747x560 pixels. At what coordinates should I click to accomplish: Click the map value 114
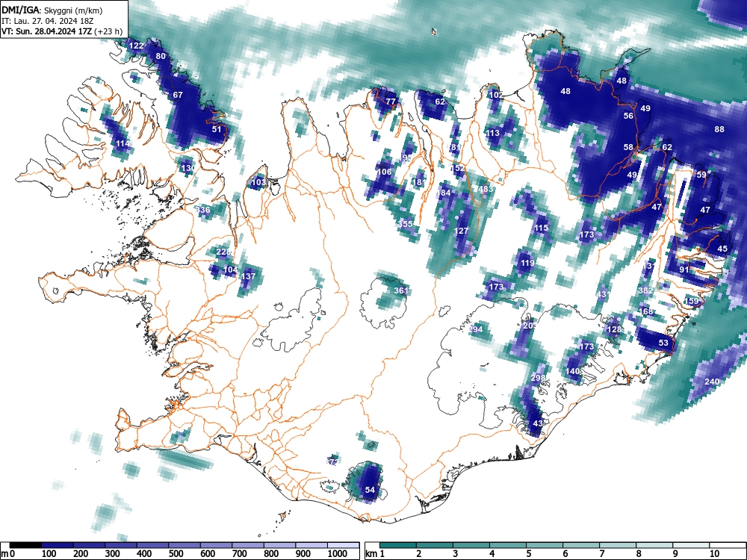click(x=123, y=144)
